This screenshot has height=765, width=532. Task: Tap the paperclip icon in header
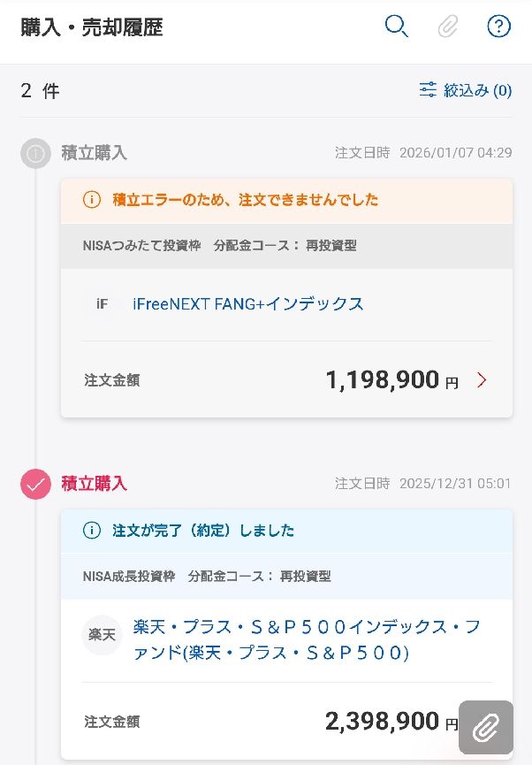click(x=448, y=27)
